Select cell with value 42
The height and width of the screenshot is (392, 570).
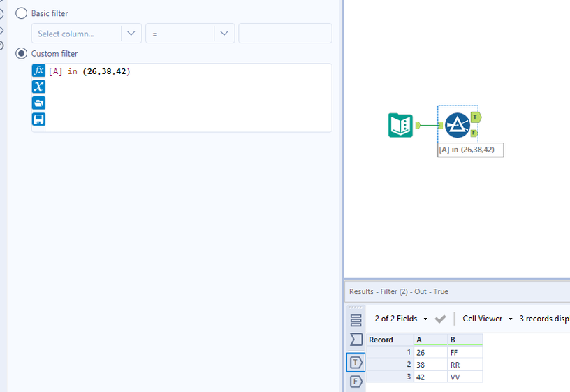(x=431, y=377)
